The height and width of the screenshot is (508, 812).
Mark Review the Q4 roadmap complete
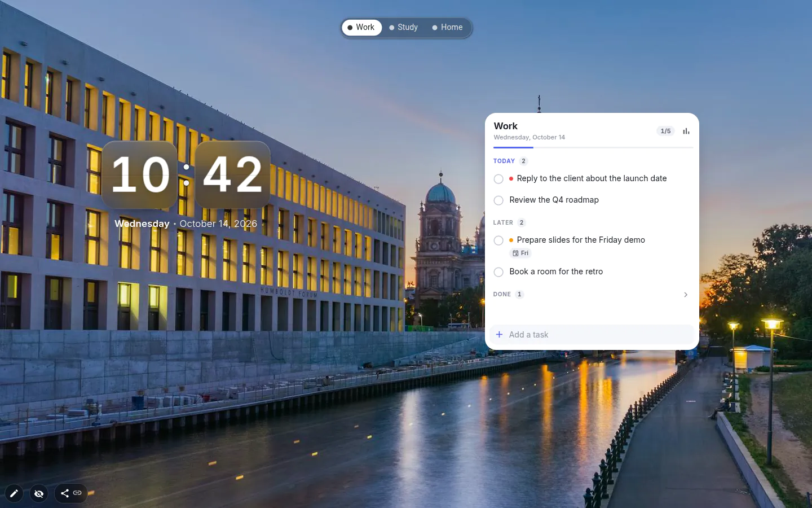(498, 200)
